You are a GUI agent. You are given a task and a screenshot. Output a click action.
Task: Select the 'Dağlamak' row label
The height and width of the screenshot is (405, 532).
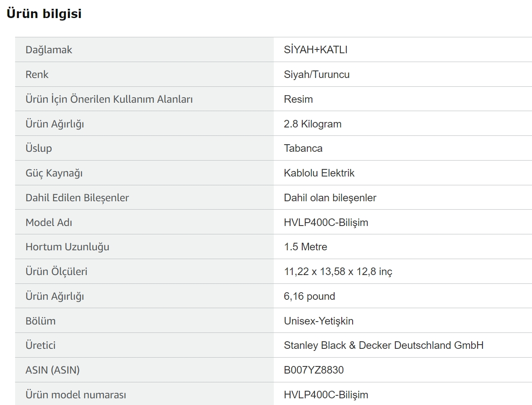tap(49, 50)
